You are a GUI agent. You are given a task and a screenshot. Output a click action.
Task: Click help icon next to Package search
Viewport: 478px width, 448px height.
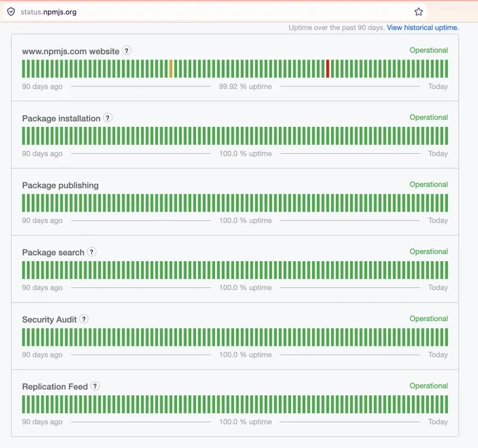91,252
